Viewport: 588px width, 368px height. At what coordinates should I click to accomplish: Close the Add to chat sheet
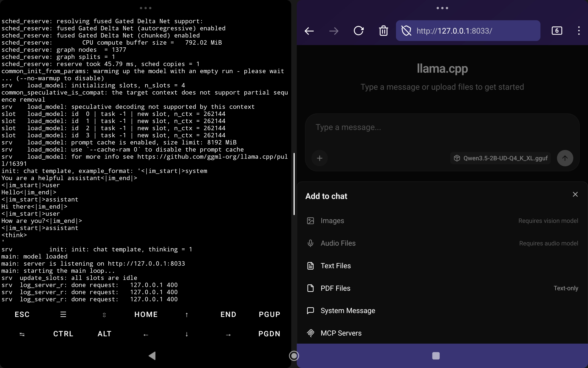(x=575, y=194)
